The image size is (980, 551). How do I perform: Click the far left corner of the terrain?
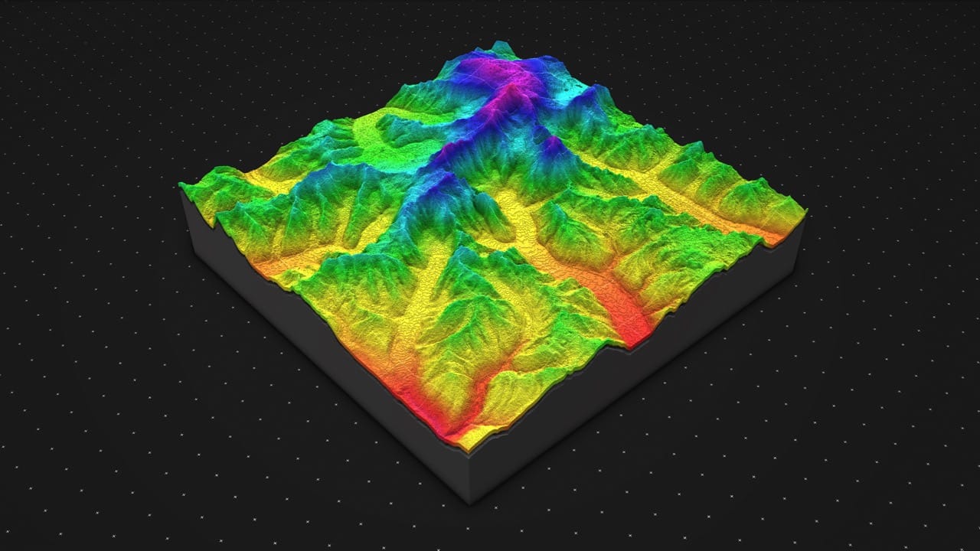tap(182, 186)
